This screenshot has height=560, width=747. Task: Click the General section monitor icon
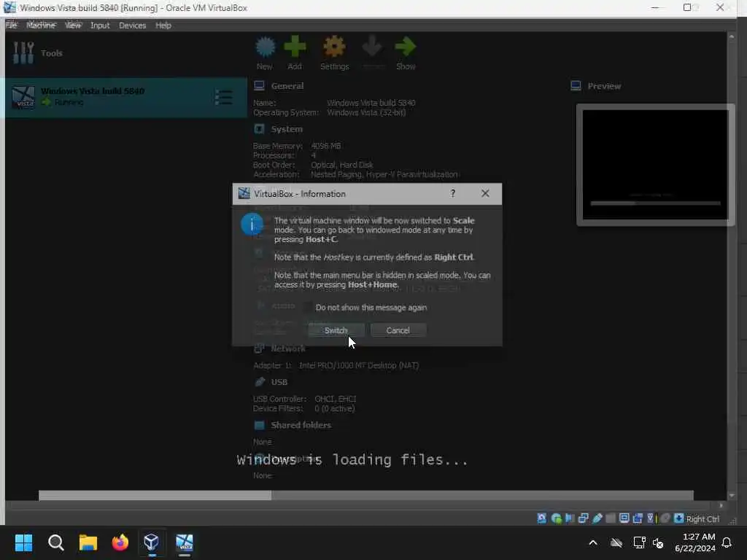[x=259, y=86]
